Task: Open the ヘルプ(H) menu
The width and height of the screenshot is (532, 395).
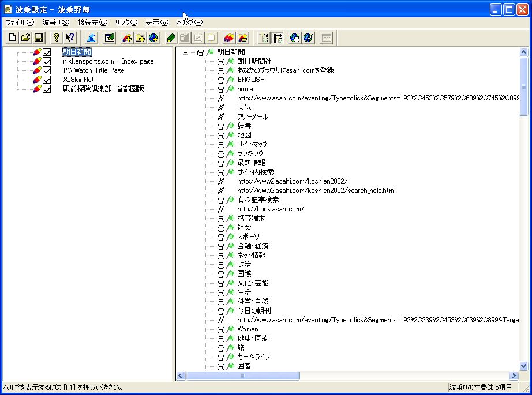Action: (190, 23)
